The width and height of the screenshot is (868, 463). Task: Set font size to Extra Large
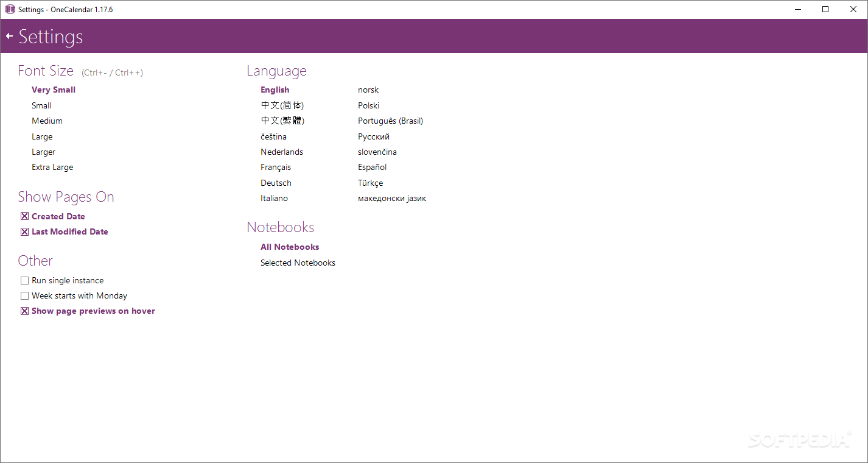coord(52,167)
